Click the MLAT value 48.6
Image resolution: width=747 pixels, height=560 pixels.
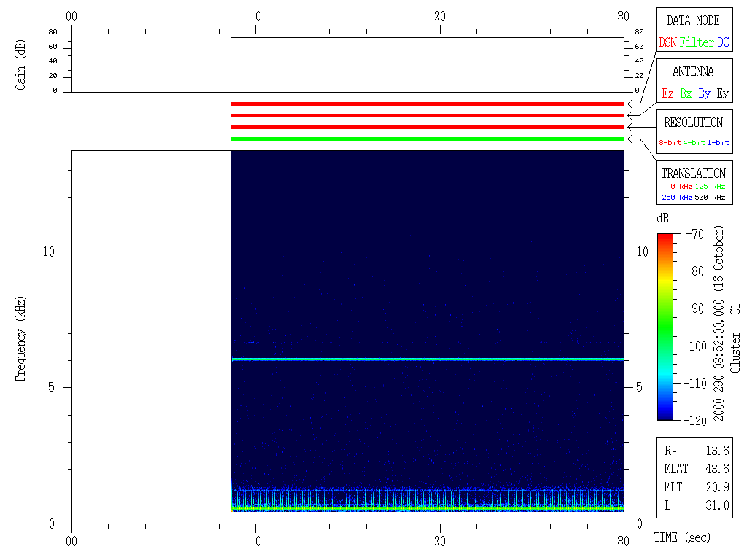tap(718, 469)
